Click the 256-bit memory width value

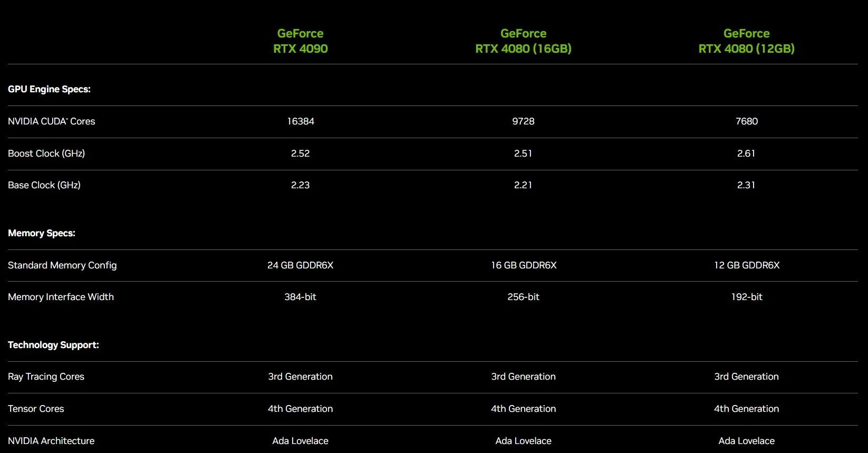click(x=523, y=297)
